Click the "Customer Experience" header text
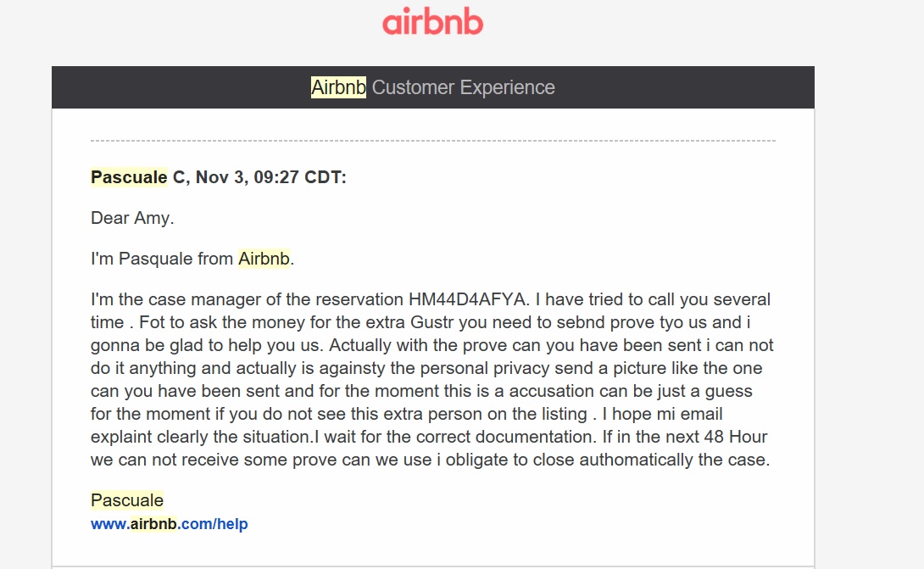 [463, 87]
